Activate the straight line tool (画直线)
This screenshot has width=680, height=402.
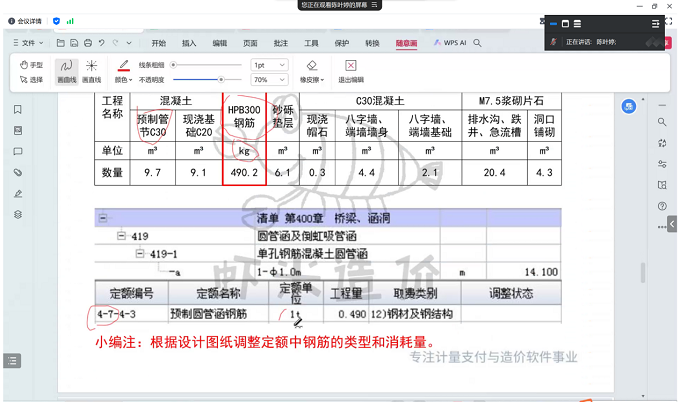point(91,70)
